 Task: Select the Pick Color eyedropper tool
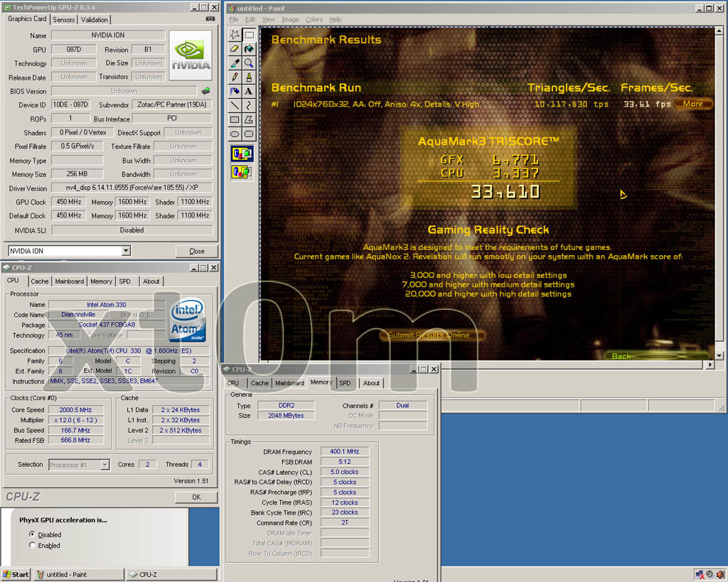click(x=235, y=63)
